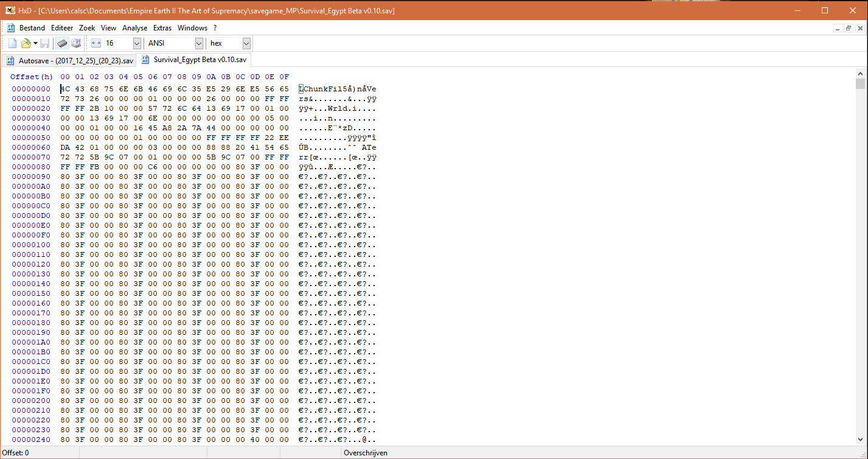This screenshot has width=868, height=459.
Task: Click hex byte 57 in row 00000020
Action: tap(153, 108)
